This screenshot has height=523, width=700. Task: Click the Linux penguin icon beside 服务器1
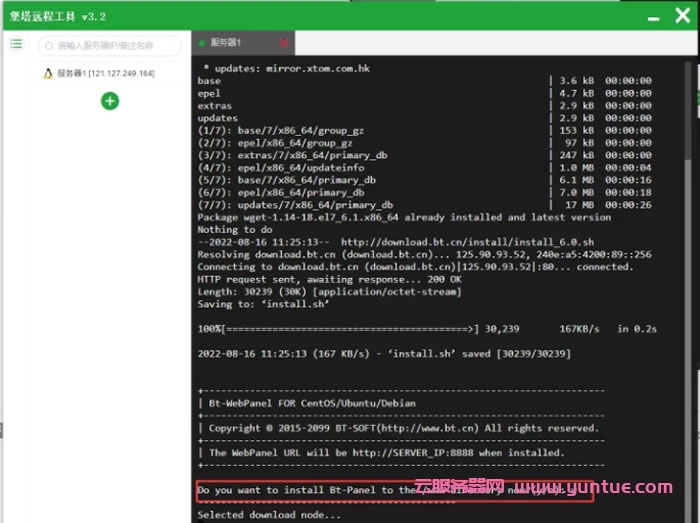coord(47,74)
